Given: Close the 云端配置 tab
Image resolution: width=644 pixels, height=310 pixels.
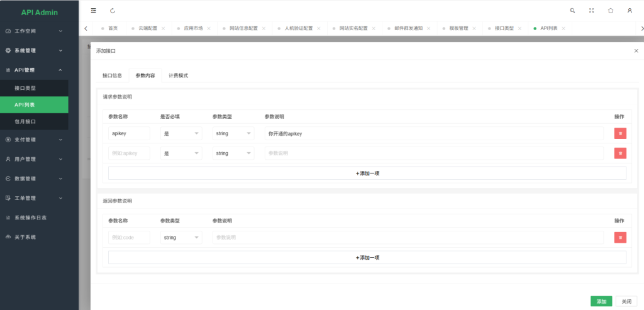Looking at the screenshot, I should [x=163, y=28].
